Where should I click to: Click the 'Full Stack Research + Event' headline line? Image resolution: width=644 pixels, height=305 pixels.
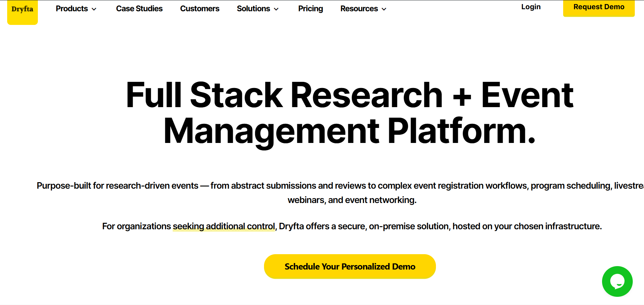[350, 95]
